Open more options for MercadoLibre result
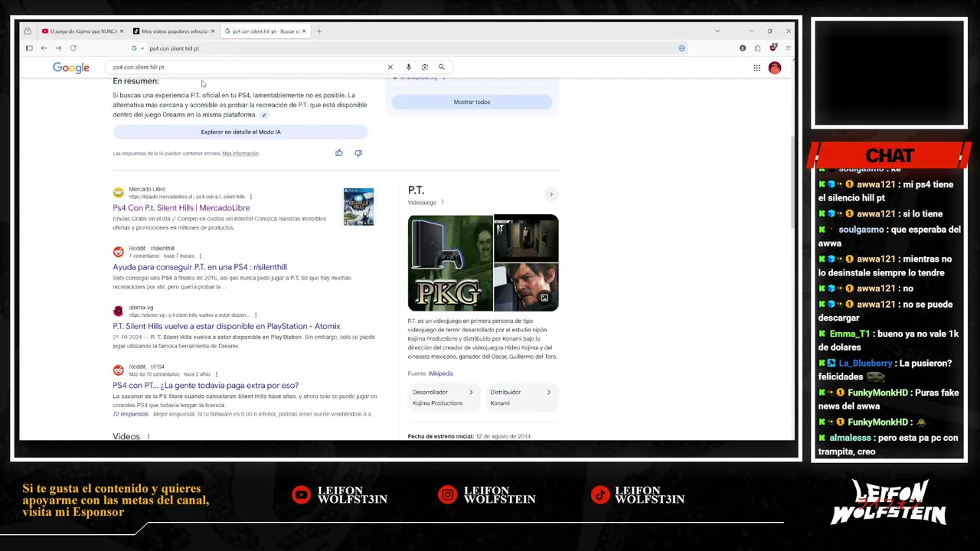Viewport: 980px width, 551px height. click(250, 197)
